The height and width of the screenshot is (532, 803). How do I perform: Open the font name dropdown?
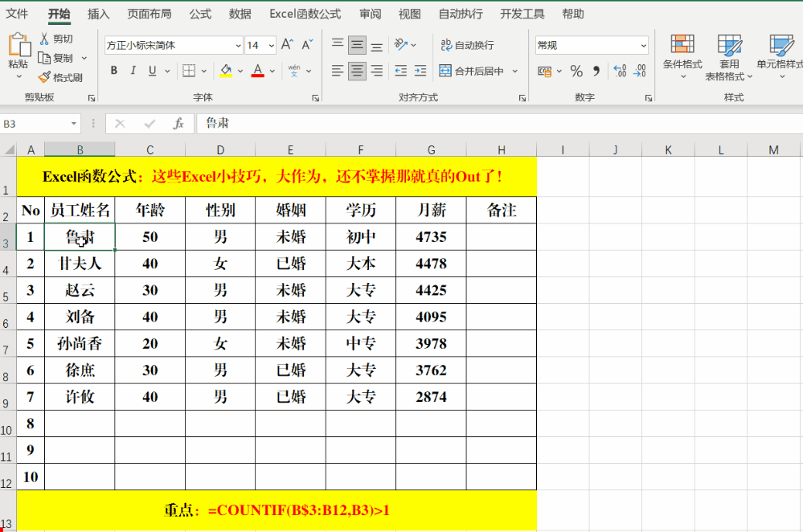coord(238,46)
